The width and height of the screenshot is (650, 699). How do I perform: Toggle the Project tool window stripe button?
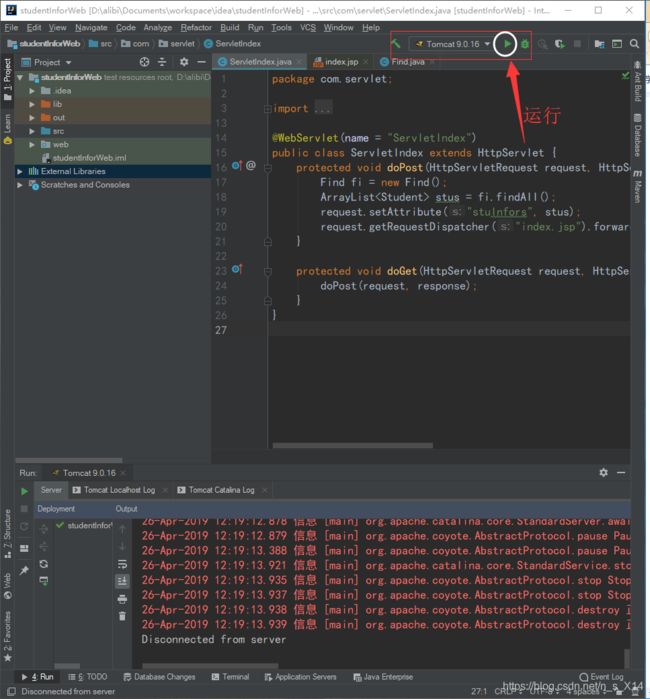(7, 79)
